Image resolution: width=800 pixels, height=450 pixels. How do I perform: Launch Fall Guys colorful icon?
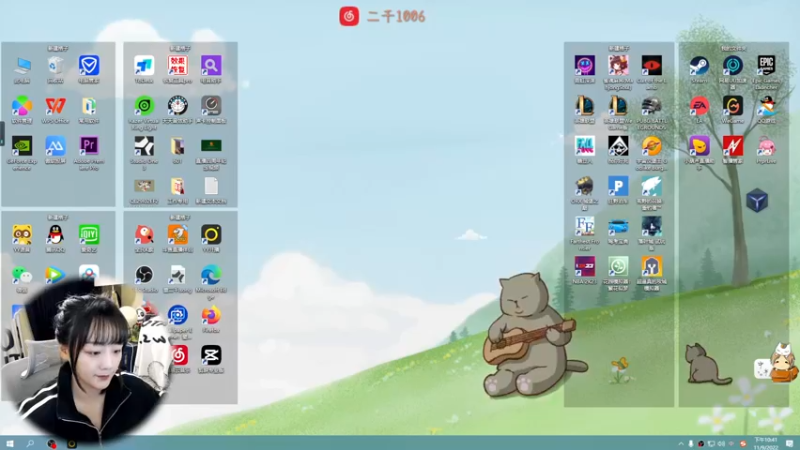(585, 146)
